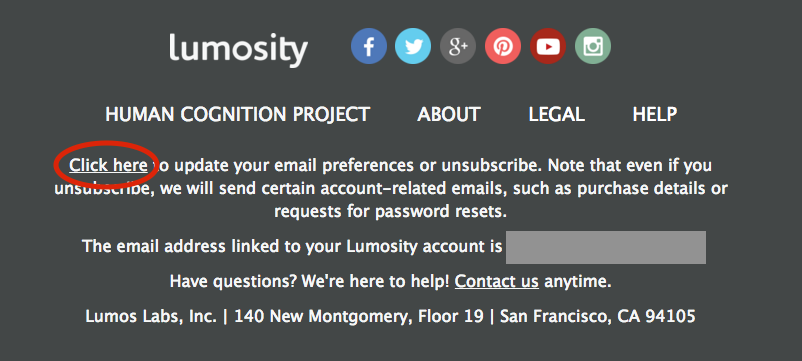The height and width of the screenshot is (361, 802).
Task: Visit the Twitter bird icon
Action: [x=413, y=46]
